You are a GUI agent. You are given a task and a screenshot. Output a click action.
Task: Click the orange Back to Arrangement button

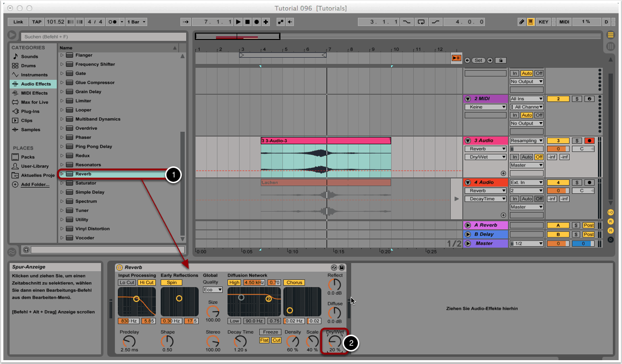(456, 58)
